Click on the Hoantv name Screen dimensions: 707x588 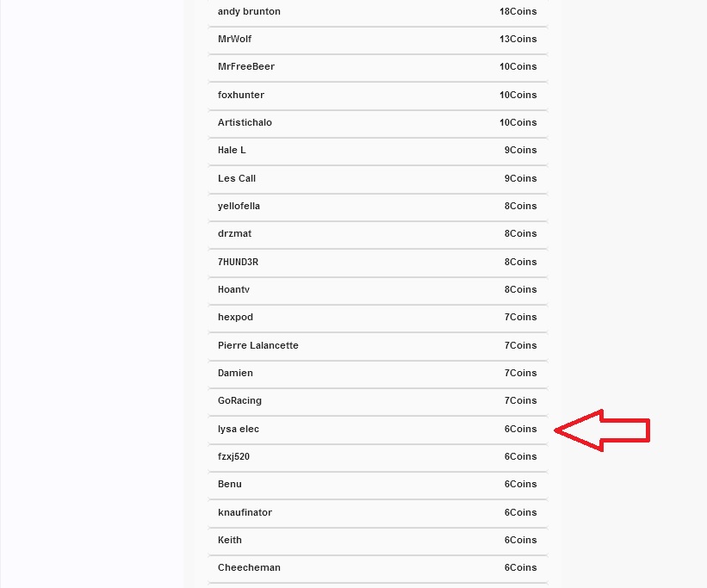click(233, 289)
